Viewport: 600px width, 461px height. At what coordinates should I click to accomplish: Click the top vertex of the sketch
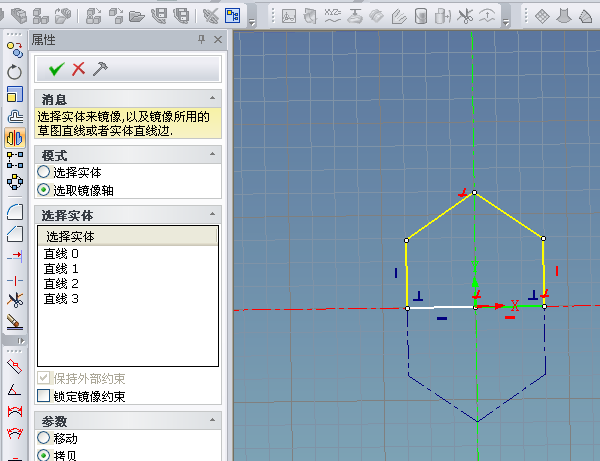click(475, 192)
